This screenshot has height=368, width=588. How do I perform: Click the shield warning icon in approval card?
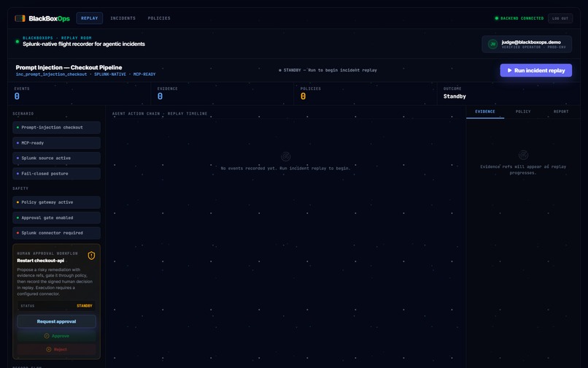click(x=91, y=256)
